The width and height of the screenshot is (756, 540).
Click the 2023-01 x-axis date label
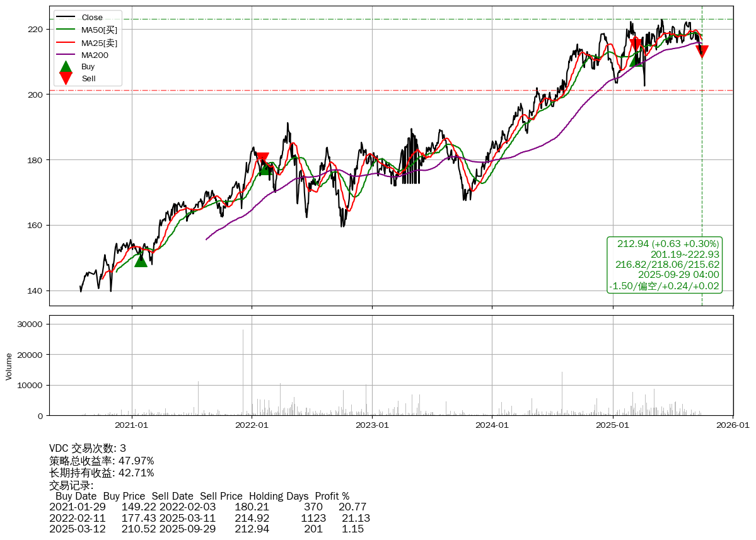pyautogui.click(x=372, y=425)
